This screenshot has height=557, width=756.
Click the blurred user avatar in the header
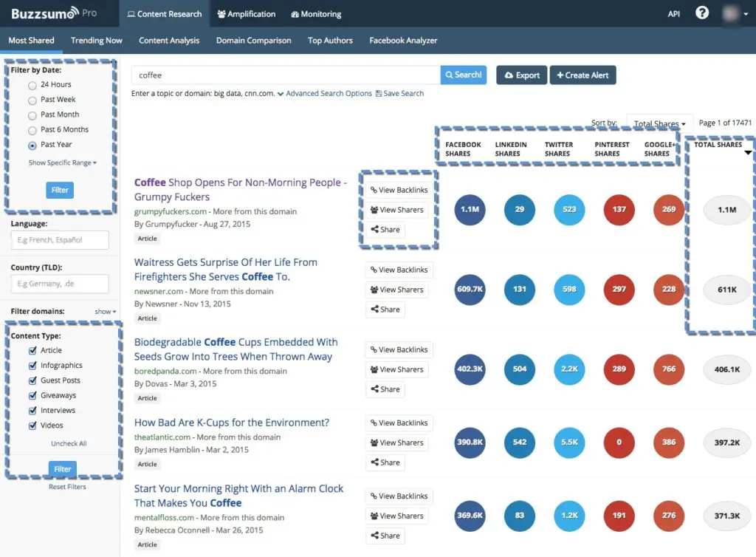coord(730,13)
